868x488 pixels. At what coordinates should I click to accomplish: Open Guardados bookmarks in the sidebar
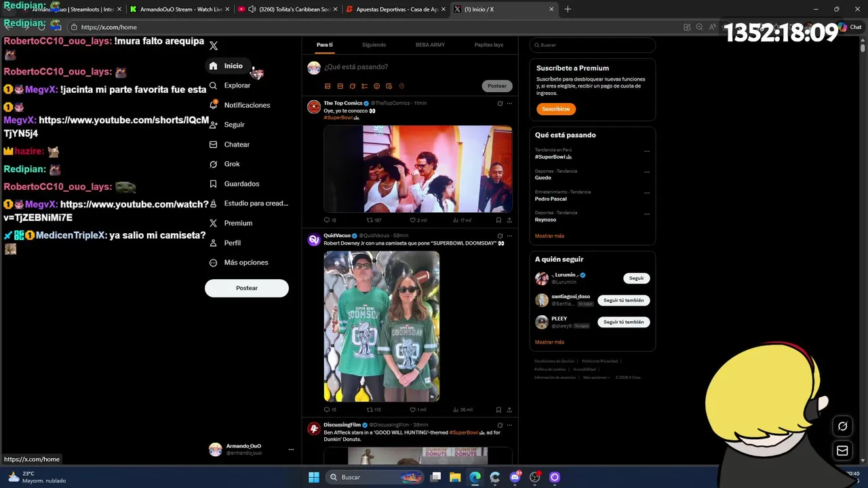click(234, 184)
